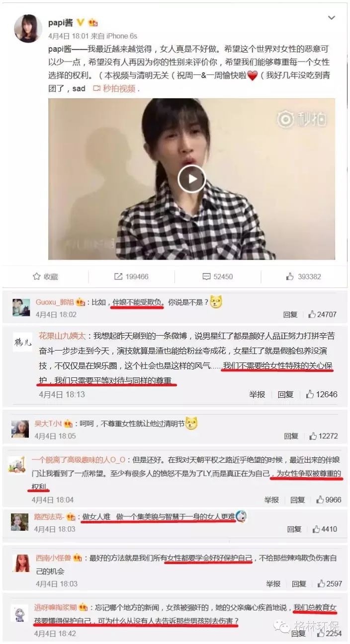Image resolution: width=350 pixels, height=644 pixels.
Task: Click 回复 on the 9966-like comment
Action: click(298, 500)
